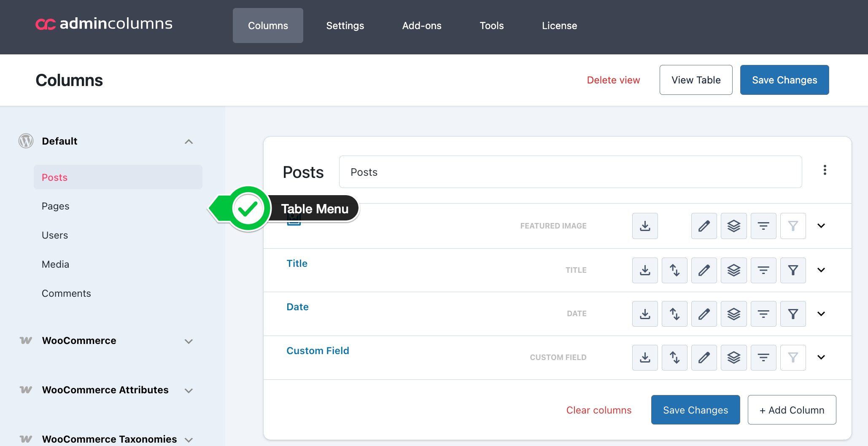
Task: Toggle export icon on the Title row
Action: pos(645,270)
